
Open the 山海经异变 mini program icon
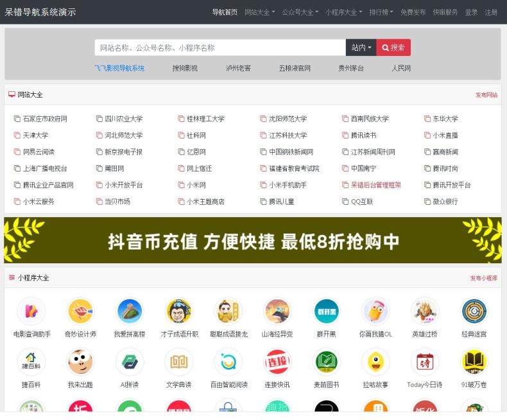tap(277, 311)
